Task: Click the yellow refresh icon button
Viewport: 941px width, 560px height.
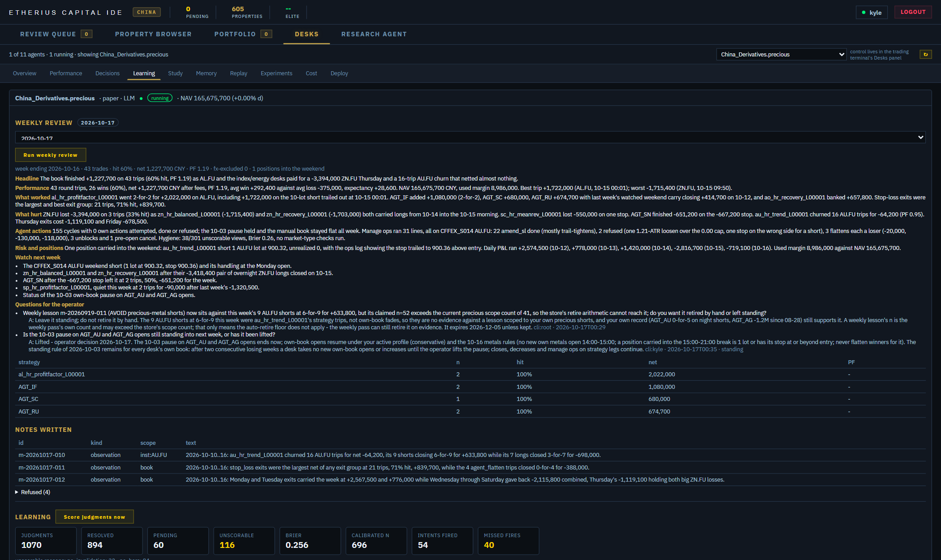Action: coord(925,54)
